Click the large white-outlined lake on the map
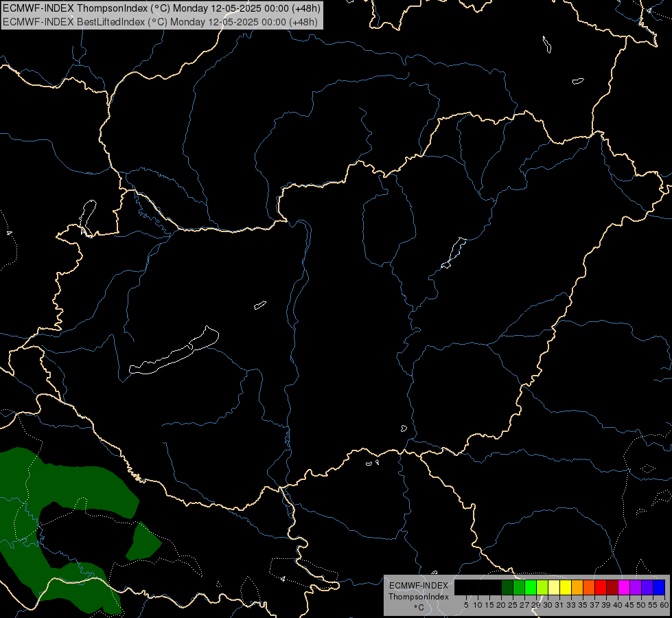This screenshot has width=672, height=618. tap(174, 352)
